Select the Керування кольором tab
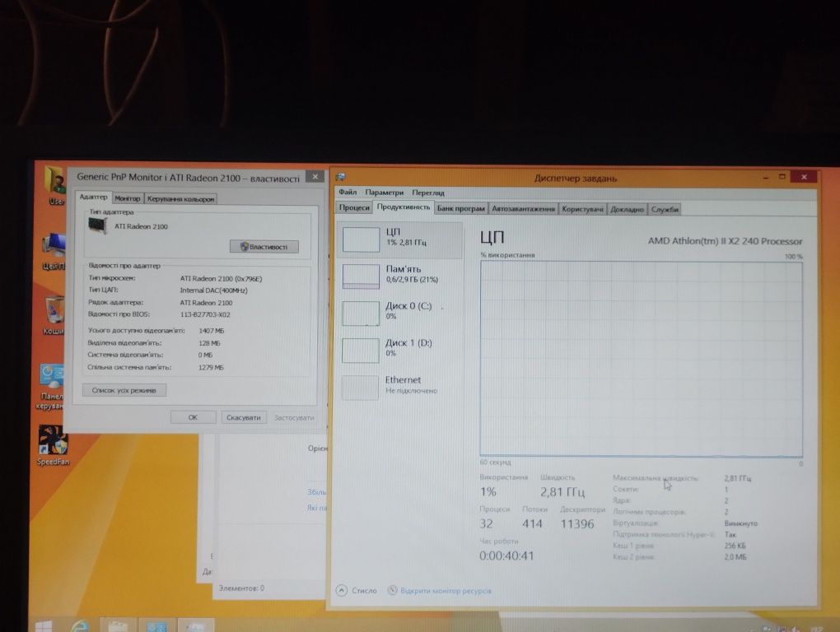840x632 pixels. (x=180, y=199)
